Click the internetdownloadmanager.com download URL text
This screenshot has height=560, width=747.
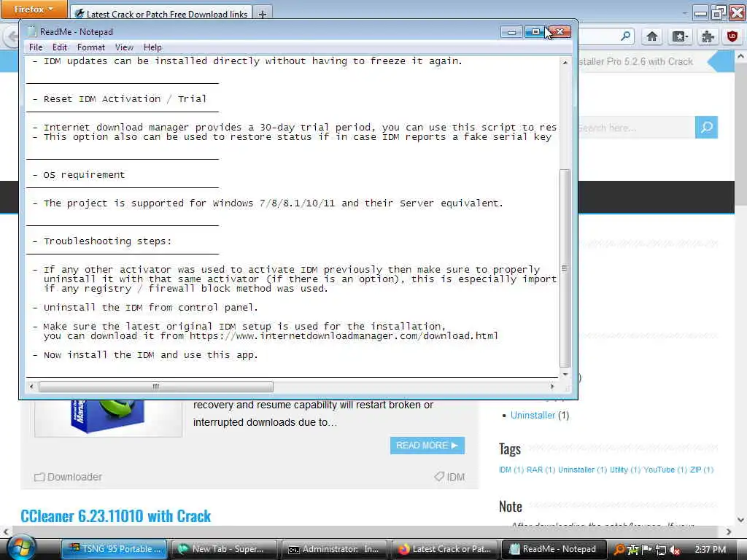(x=344, y=336)
